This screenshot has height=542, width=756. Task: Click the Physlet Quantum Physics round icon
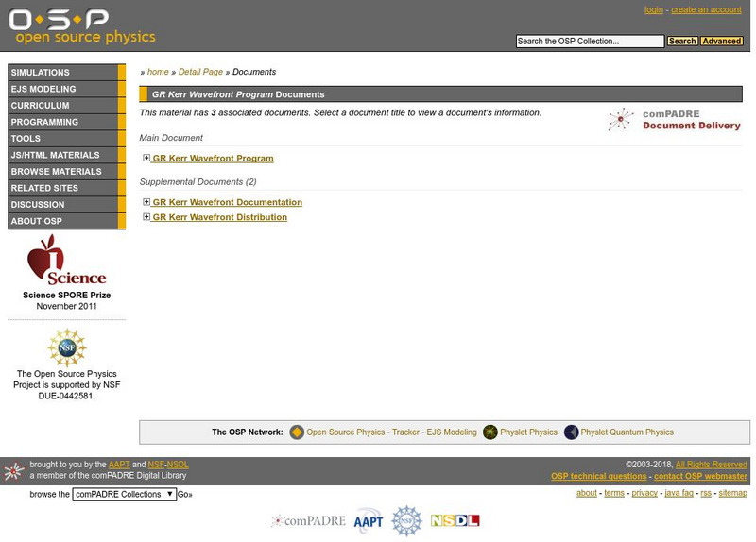[572, 432]
